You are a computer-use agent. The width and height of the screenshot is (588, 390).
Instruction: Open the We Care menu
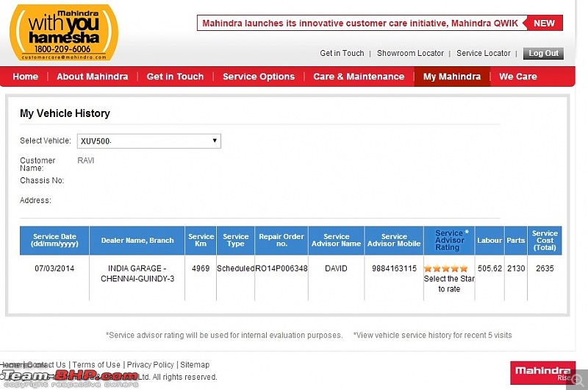[518, 77]
